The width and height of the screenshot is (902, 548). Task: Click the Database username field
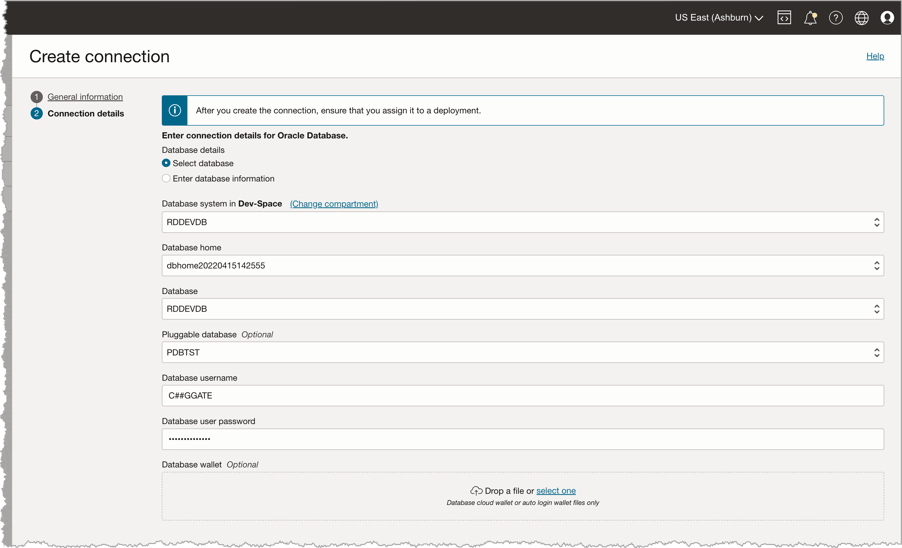point(522,396)
